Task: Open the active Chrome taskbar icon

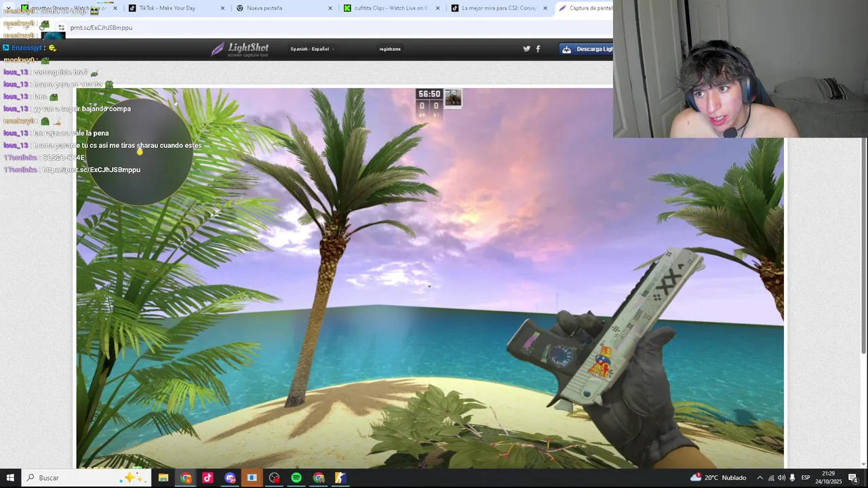Action: point(186,478)
